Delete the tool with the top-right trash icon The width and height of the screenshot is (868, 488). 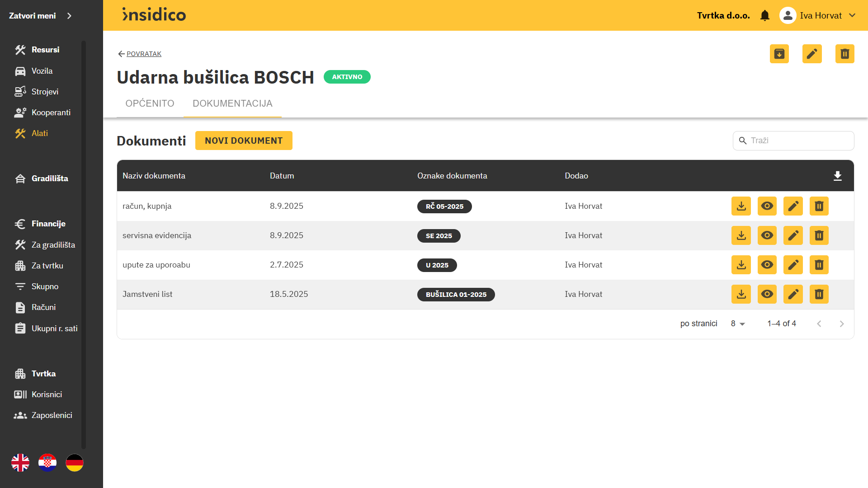[844, 54]
